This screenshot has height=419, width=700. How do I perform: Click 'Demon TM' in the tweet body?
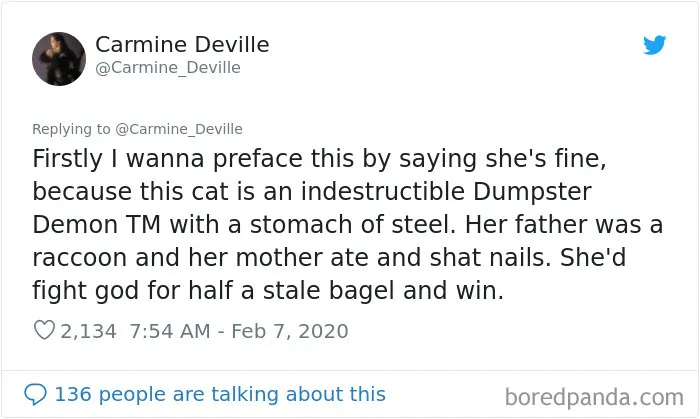point(96,224)
